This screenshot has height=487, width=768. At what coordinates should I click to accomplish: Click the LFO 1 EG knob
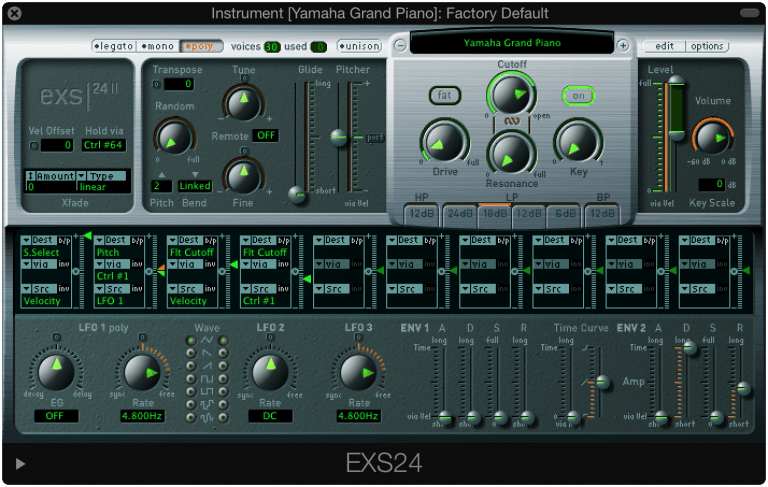(56, 371)
